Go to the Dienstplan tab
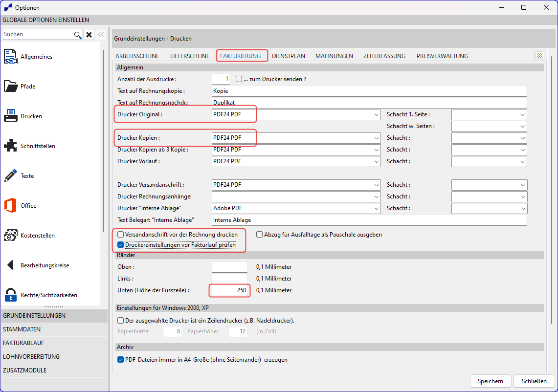The image size is (558, 392). click(289, 56)
